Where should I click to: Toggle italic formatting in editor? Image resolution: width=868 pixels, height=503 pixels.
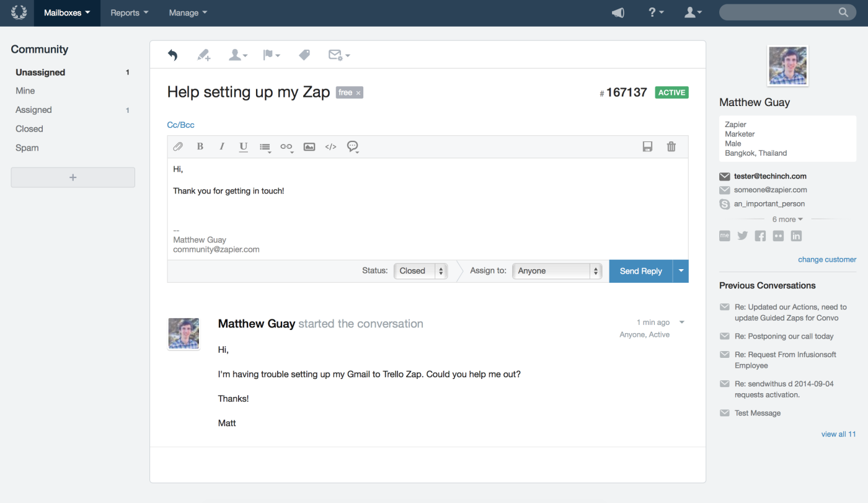tap(221, 146)
